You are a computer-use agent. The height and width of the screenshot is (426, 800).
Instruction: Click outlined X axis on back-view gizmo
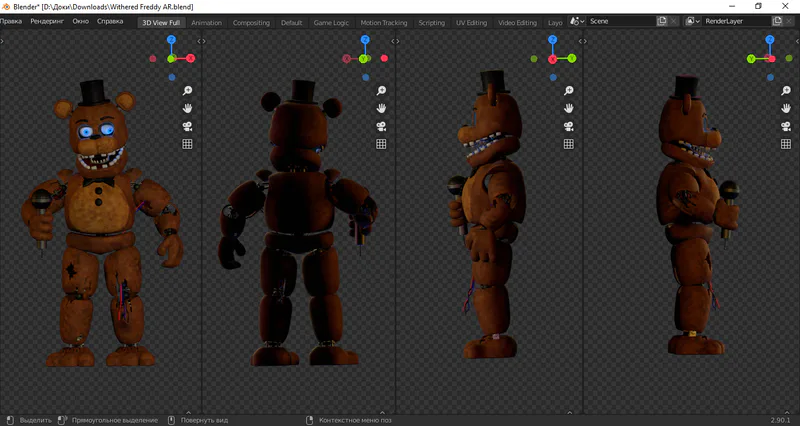tap(346, 59)
